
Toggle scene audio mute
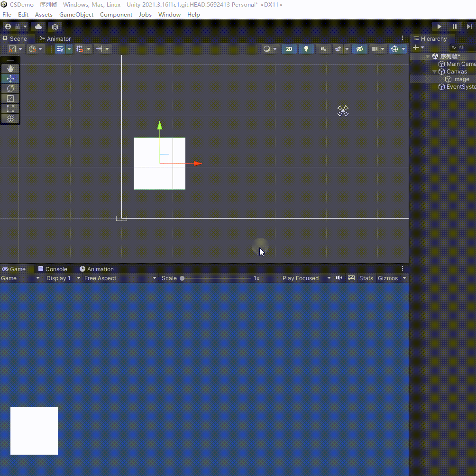(x=323, y=49)
